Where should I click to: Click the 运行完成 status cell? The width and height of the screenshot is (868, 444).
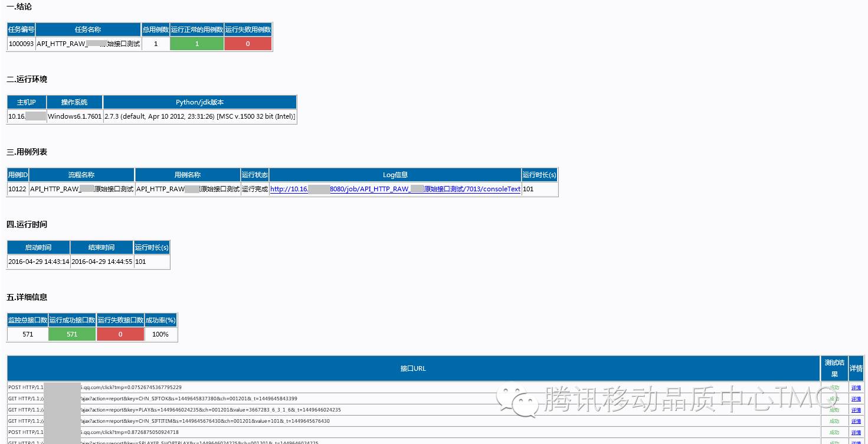point(255,189)
